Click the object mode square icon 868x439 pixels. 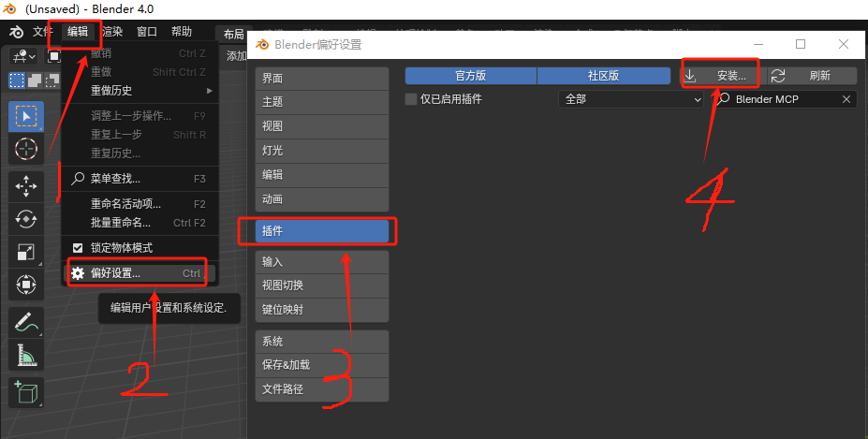point(53,56)
